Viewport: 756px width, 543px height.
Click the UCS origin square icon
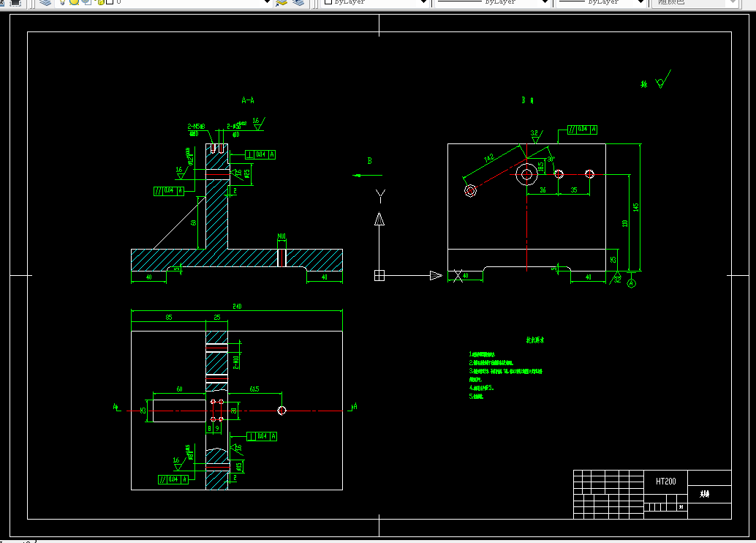point(379,276)
